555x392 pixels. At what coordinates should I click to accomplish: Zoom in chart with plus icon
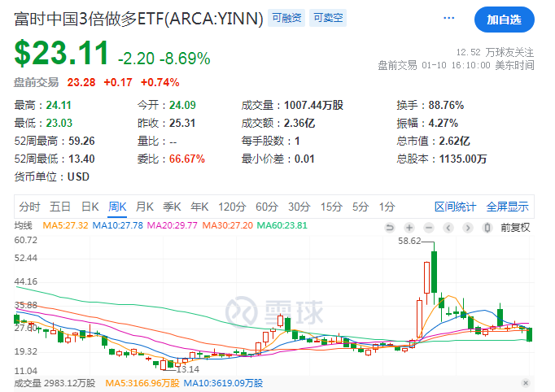pyautogui.click(x=409, y=228)
